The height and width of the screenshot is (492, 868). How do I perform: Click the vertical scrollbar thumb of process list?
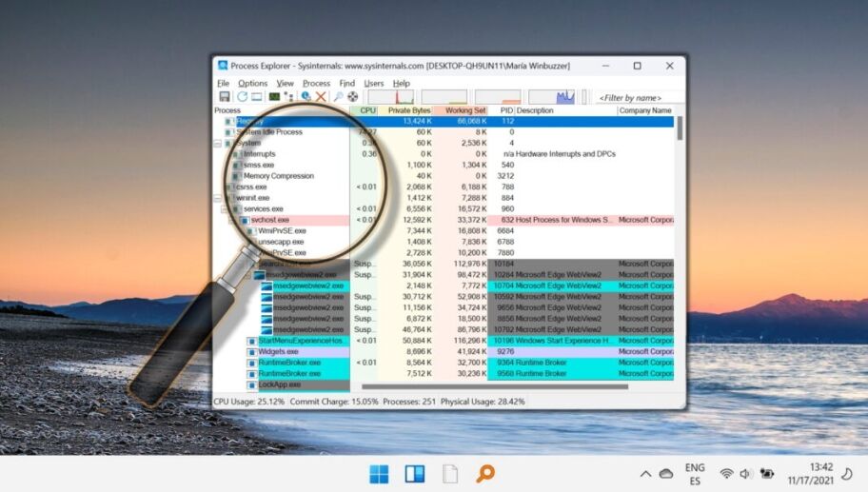pos(680,128)
